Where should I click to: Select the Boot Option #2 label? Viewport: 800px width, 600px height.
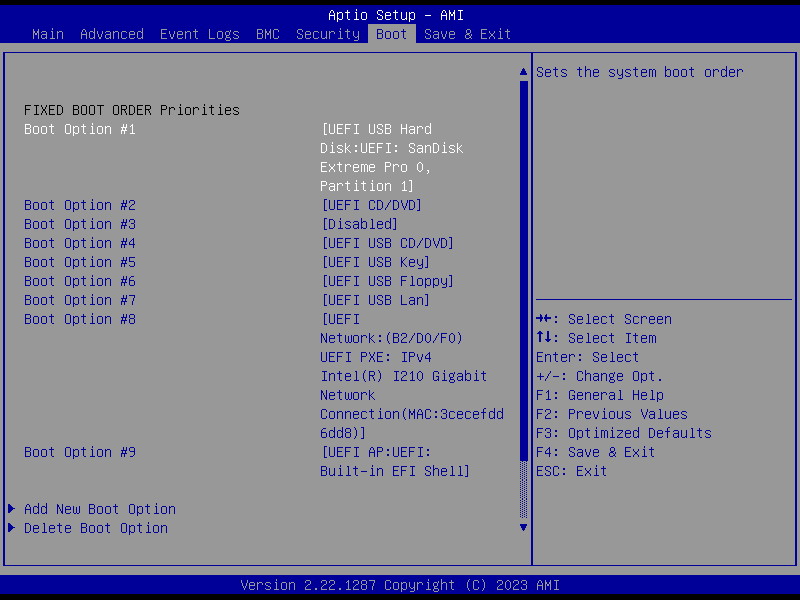[x=80, y=205]
